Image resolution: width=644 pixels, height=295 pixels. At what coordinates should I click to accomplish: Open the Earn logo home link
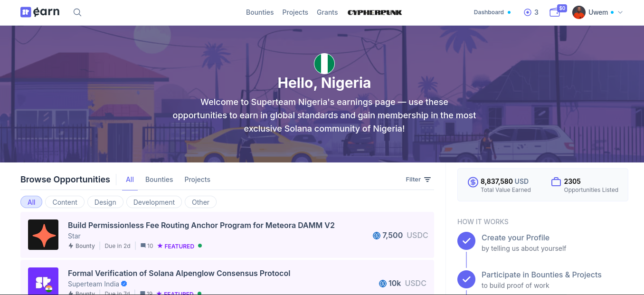coord(40,12)
